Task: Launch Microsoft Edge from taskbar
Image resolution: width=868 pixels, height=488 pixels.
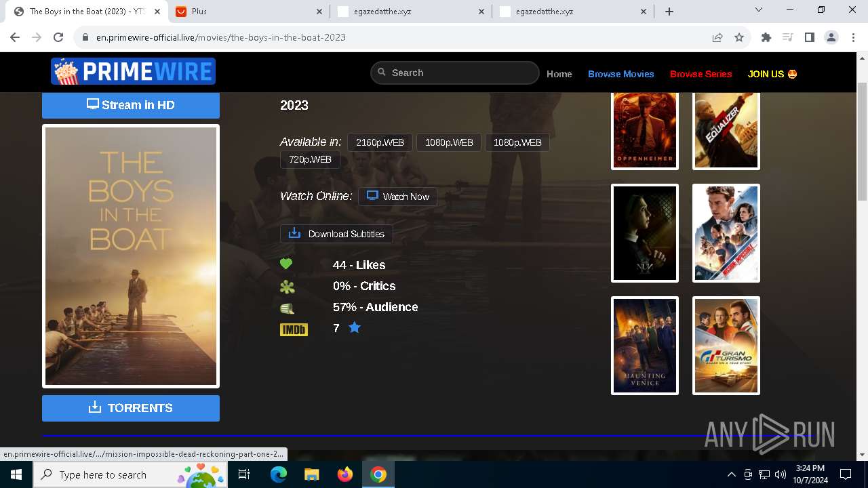Action: coord(279,474)
